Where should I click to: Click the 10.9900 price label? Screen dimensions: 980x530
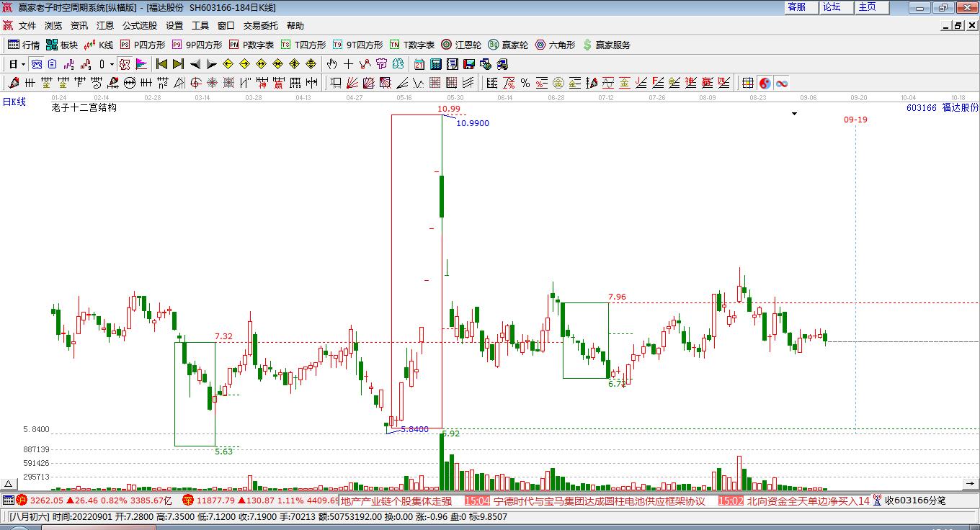pyautogui.click(x=473, y=123)
